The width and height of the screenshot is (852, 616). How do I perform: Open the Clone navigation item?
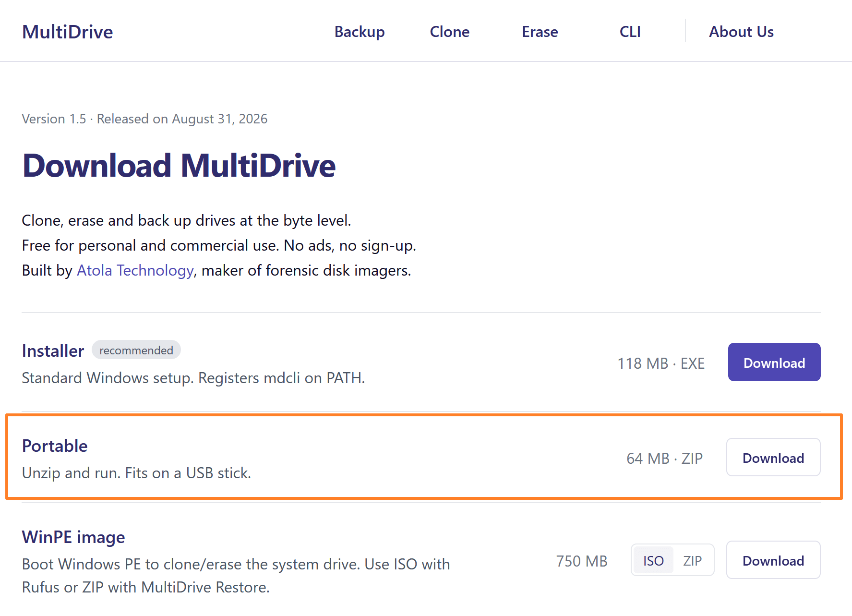(x=450, y=32)
